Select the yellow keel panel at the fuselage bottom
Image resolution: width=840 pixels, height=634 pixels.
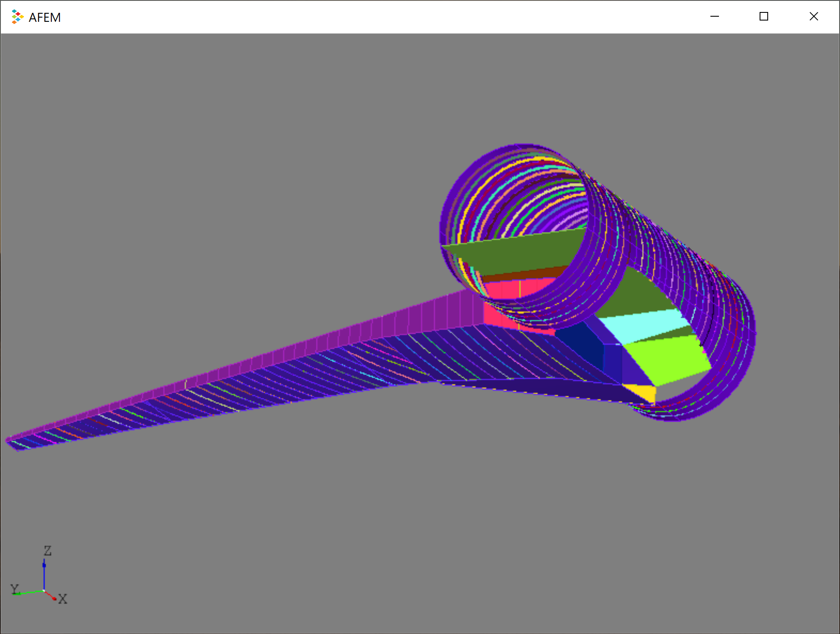tap(642, 393)
